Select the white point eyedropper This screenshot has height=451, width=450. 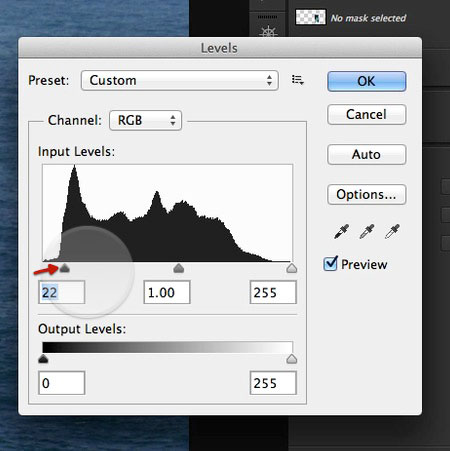tap(392, 232)
